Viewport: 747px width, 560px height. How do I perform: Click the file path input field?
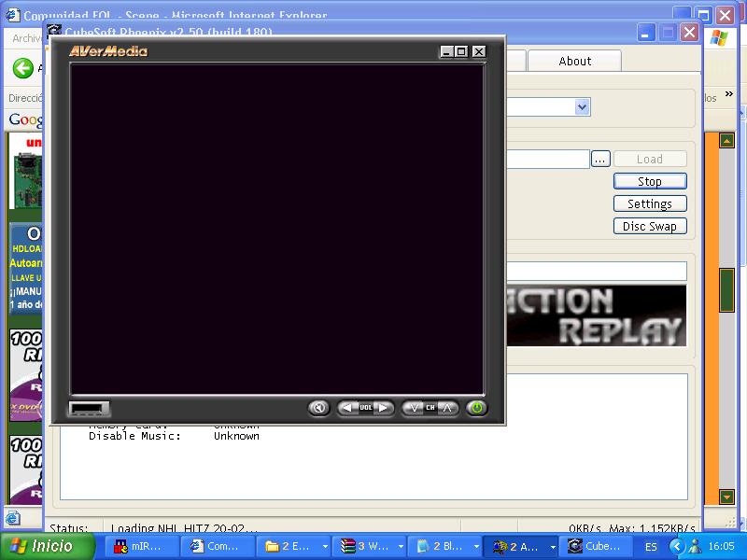pyautogui.click(x=548, y=159)
